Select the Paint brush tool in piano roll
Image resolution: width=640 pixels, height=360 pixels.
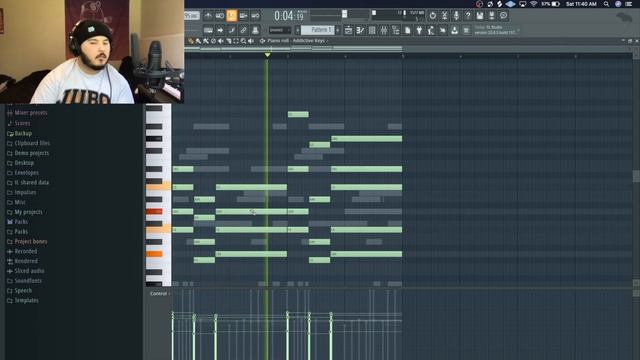click(x=198, y=41)
